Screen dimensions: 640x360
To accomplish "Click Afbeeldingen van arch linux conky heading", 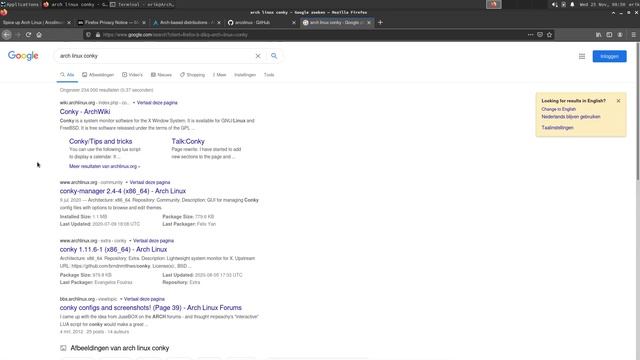I will coord(120,348).
